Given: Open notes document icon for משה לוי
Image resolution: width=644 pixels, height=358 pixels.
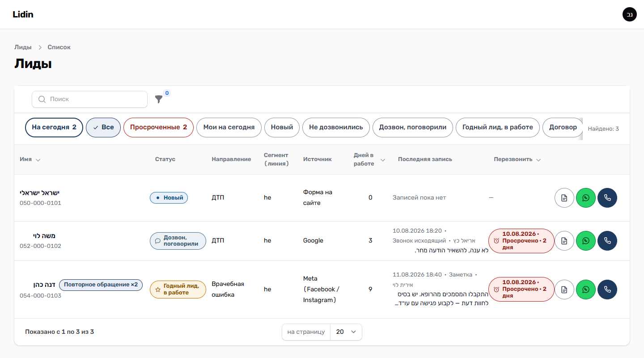Looking at the screenshot, I should 564,241.
